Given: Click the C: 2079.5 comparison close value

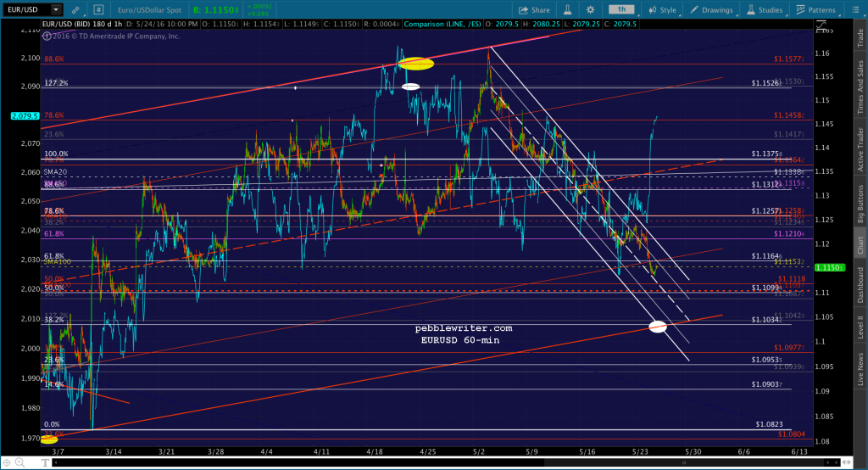Looking at the screenshot, I should 621,25.
